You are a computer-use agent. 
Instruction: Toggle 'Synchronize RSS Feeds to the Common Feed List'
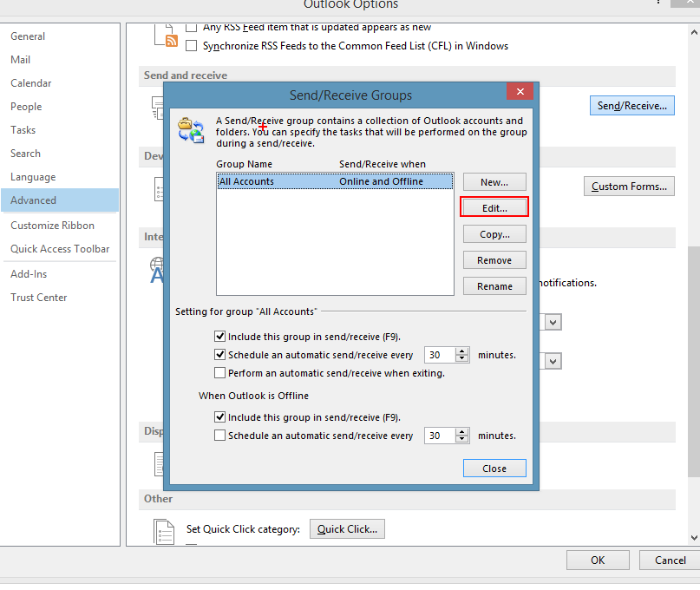[x=192, y=46]
